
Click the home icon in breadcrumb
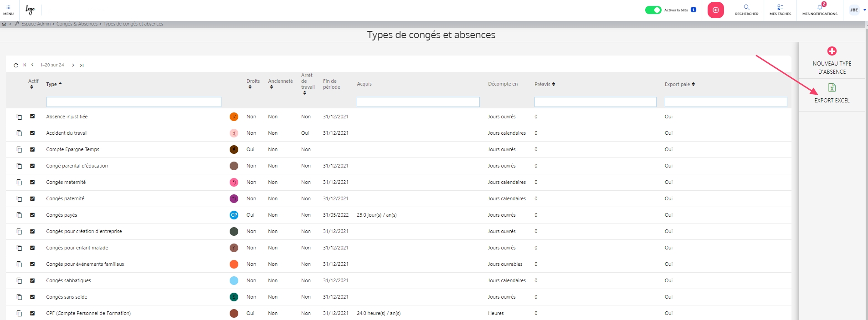tap(4, 24)
